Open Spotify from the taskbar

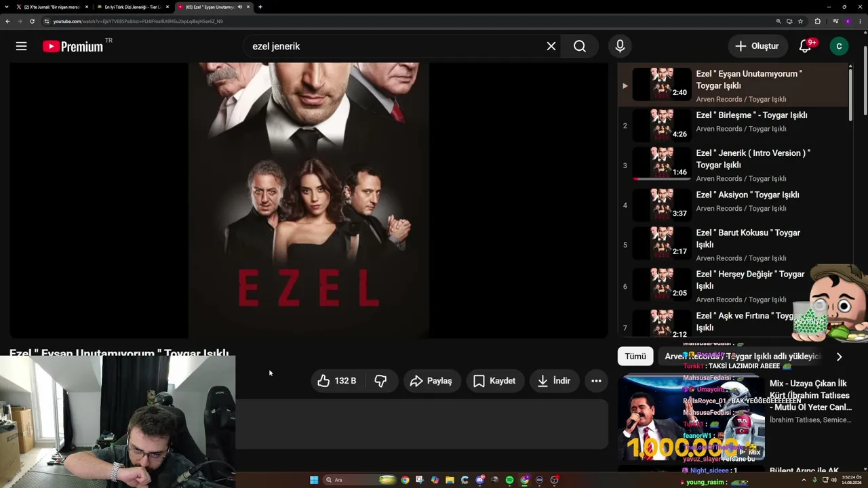coord(509,480)
